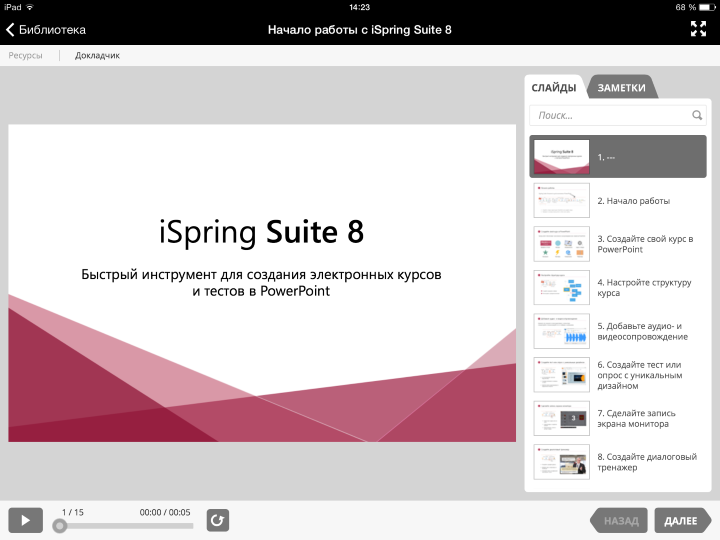Image resolution: width=720 pixels, height=540 pixels.
Task: Start the presentation with the play button
Action: click(26, 520)
